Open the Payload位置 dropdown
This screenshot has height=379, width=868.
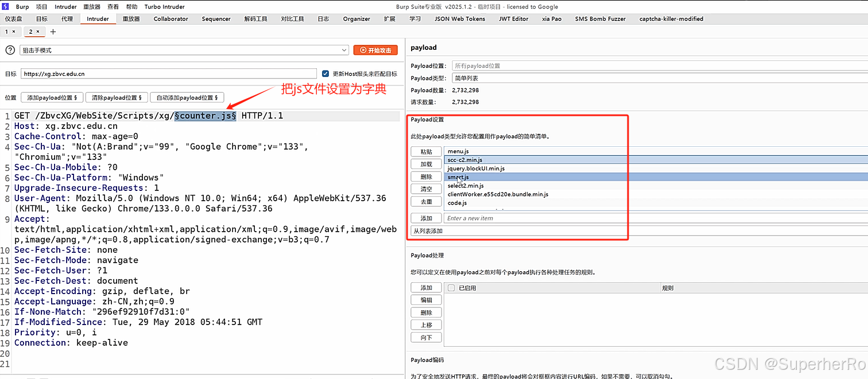[x=660, y=66]
